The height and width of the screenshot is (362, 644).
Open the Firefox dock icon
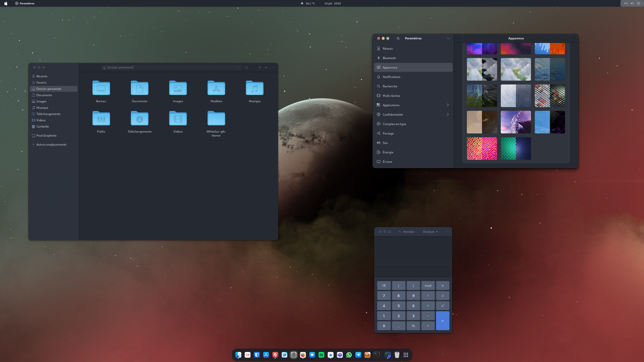[x=303, y=355]
